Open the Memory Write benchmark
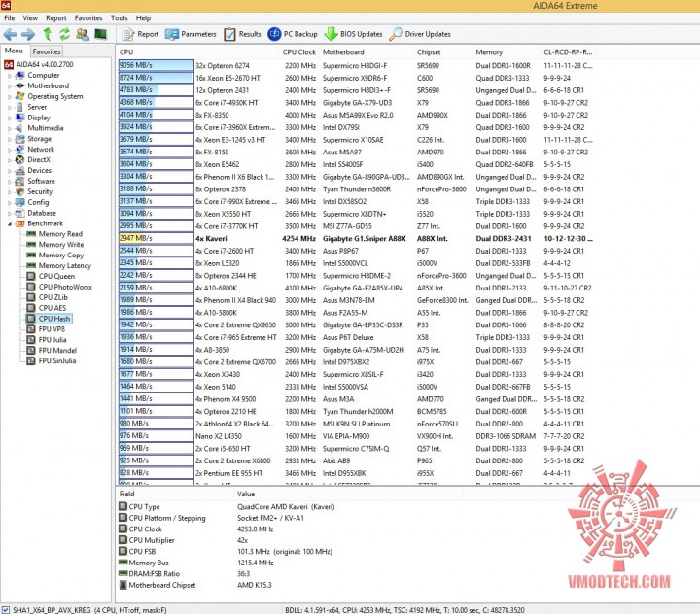700x614 pixels. 61,245
